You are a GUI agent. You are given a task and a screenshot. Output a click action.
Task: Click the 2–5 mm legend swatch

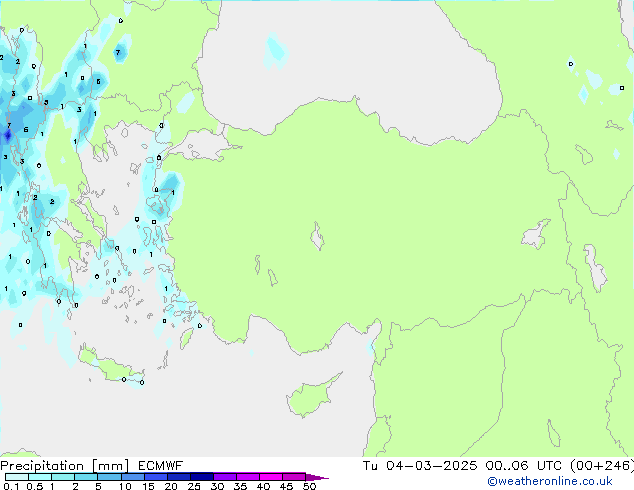(x=86, y=477)
